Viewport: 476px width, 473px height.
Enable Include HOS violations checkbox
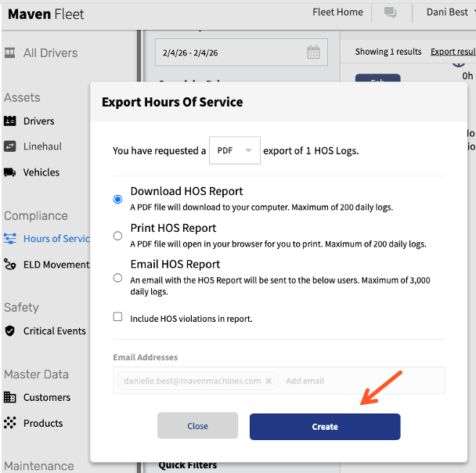[117, 317]
